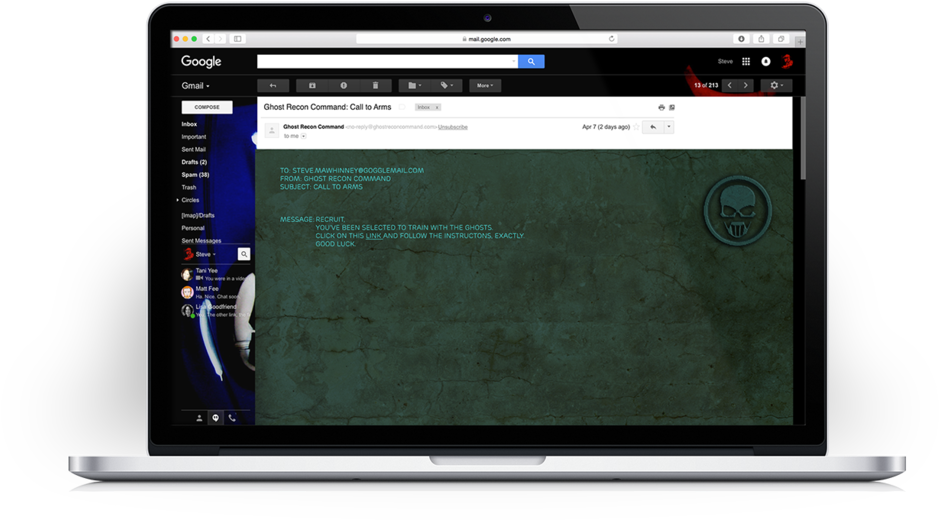Open the account avatar in the top right
This screenshot has width=939, height=520.
point(787,61)
